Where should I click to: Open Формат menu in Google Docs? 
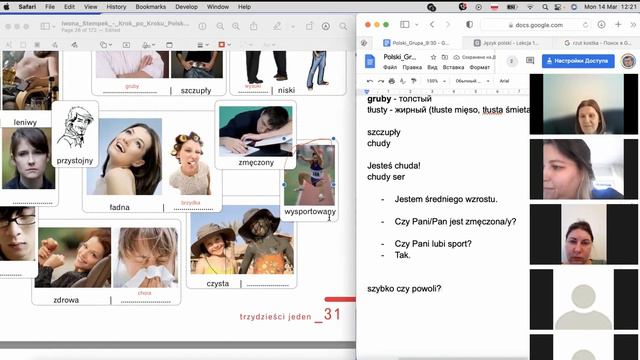[480, 67]
